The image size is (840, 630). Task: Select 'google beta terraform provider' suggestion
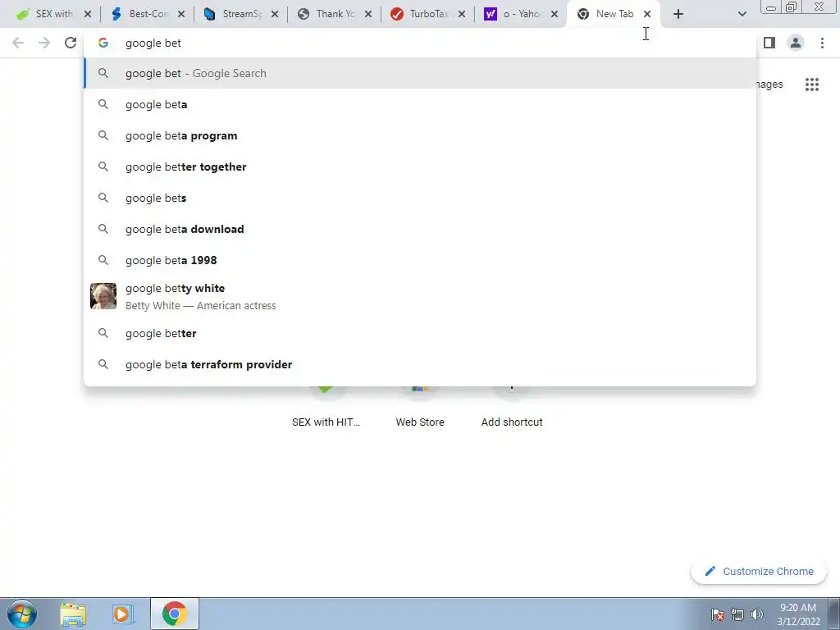(x=419, y=364)
